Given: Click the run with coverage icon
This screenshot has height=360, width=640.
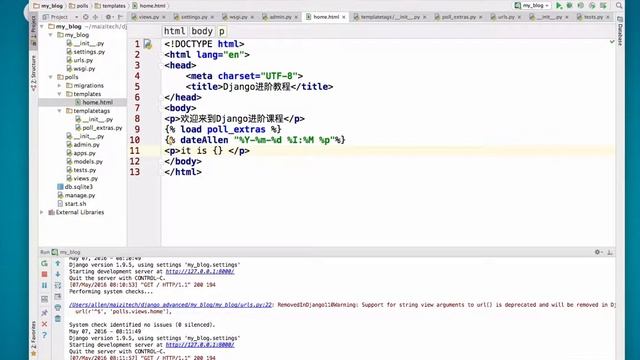Looking at the screenshot, I should coord(580,6).
